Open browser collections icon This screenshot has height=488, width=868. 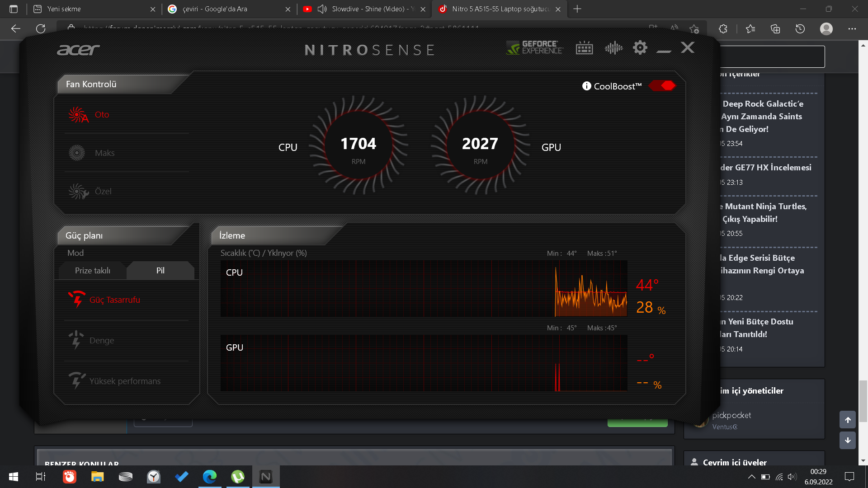click(775, 29)
